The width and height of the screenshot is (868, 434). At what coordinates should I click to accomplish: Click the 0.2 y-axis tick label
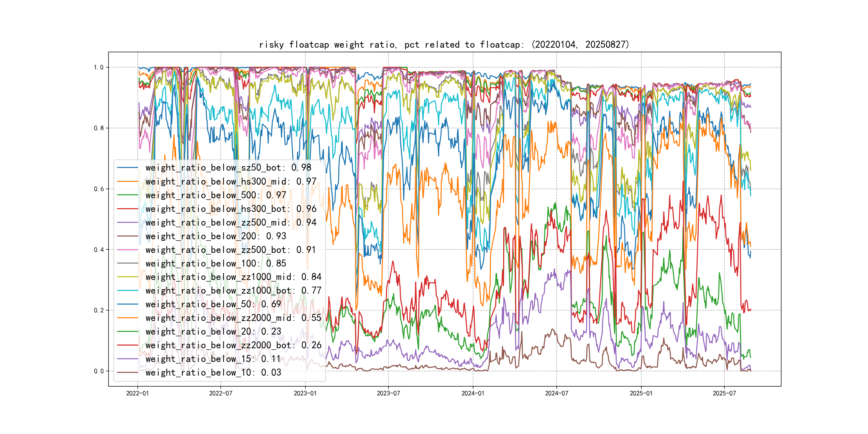(99, 310)
